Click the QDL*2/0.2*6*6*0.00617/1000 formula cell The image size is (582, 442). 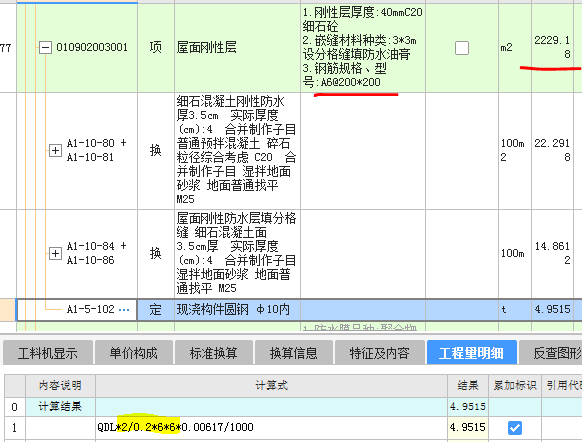[271, 428]
